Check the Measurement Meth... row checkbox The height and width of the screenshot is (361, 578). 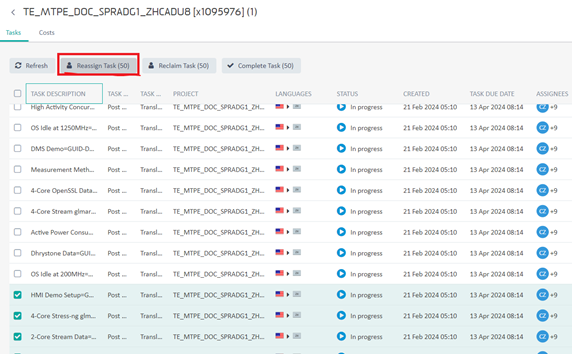tap(17, 169)
